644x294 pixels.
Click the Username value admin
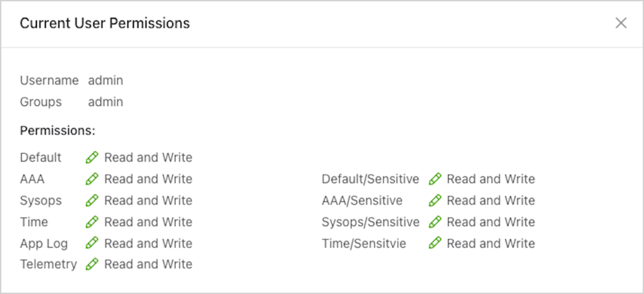106,80
